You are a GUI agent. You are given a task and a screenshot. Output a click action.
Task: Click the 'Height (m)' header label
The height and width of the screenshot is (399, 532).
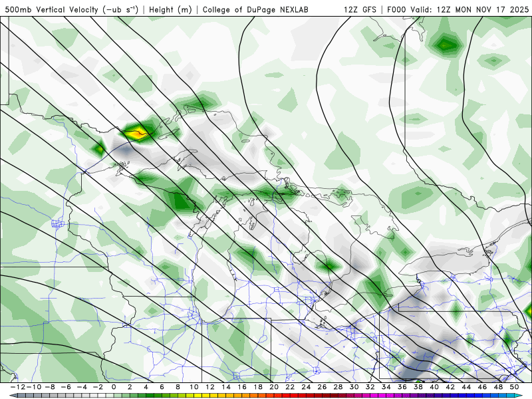170,9
